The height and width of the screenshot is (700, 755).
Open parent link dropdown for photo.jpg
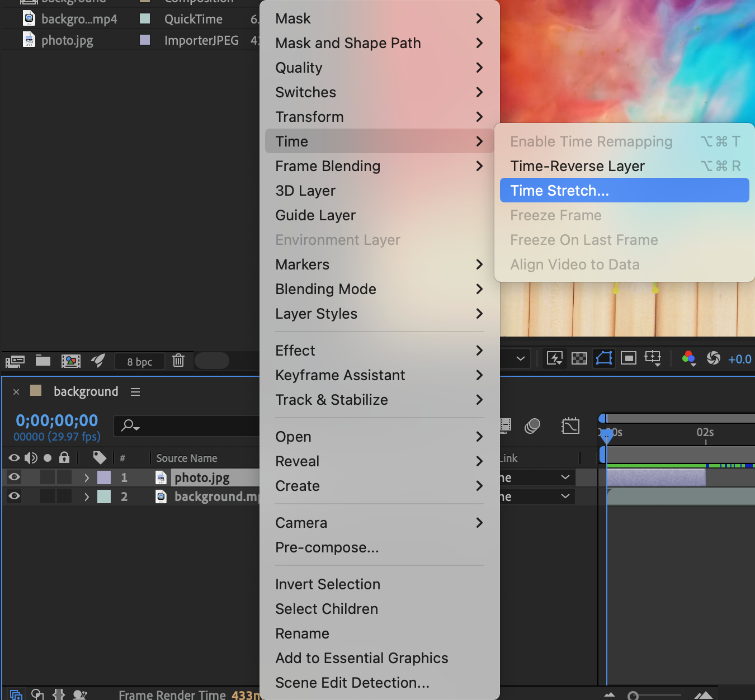click(565, 477)
